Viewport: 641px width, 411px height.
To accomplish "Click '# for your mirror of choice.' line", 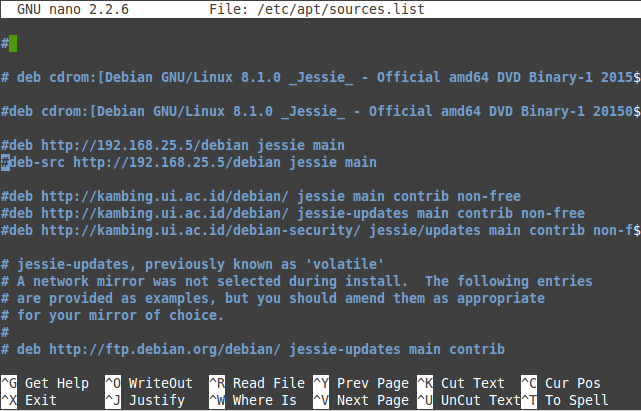I will [112, 315].
